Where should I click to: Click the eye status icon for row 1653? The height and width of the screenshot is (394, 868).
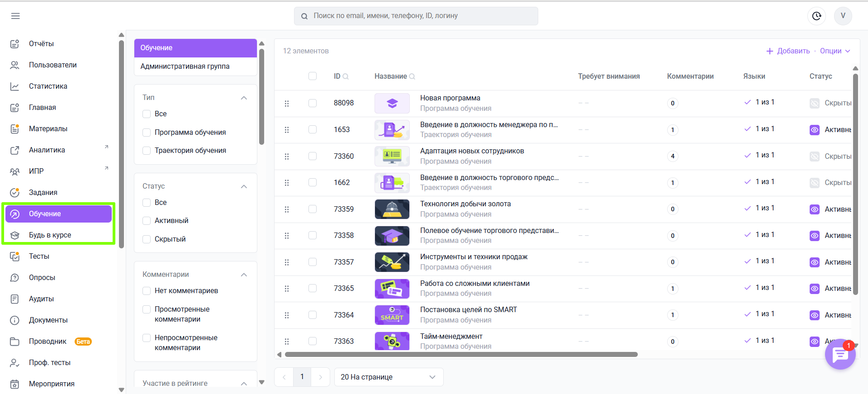click(814, 130)
